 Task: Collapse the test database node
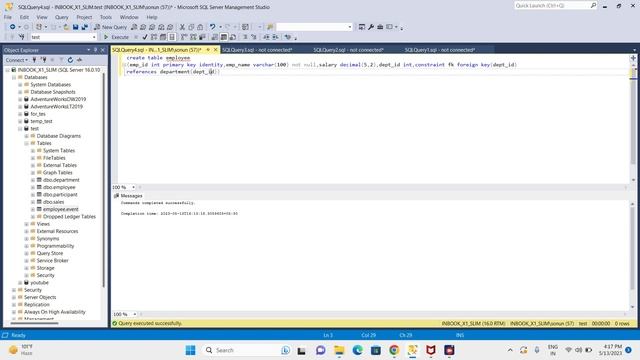coord(20,129)
